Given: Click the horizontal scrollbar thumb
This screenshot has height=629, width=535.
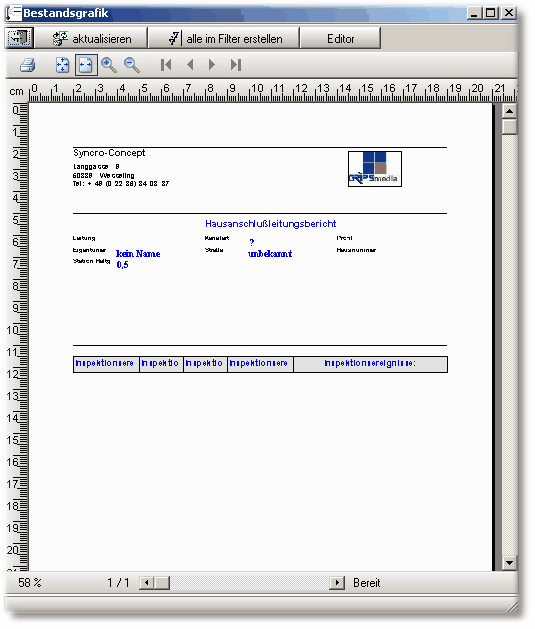Looking at the screenshot, I should [x=162, y=582].
